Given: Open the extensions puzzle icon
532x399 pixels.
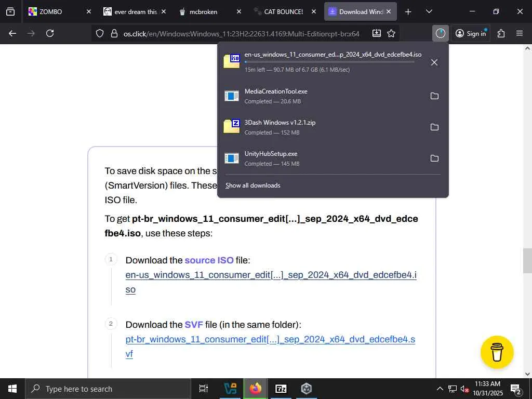Looking at the screenshot, I should tap(501, 33).
